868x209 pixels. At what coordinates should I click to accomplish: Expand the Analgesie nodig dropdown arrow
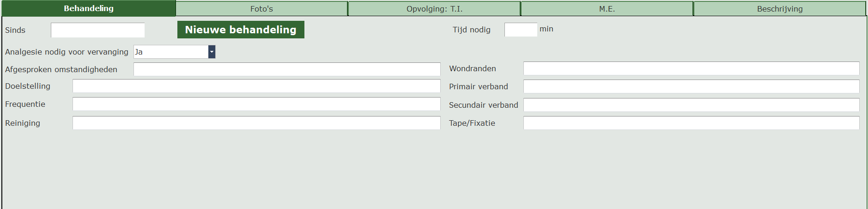point(212,52)
